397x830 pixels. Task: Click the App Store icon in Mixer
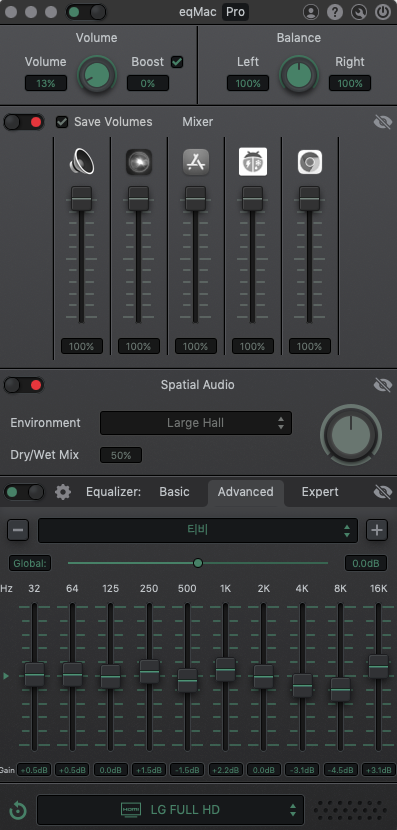(196, 161)
